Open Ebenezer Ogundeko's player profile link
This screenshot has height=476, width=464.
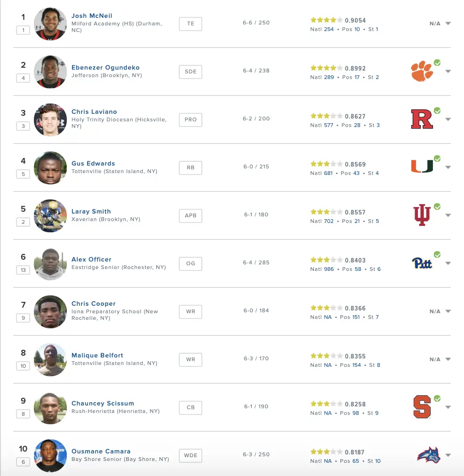(105, 67)
